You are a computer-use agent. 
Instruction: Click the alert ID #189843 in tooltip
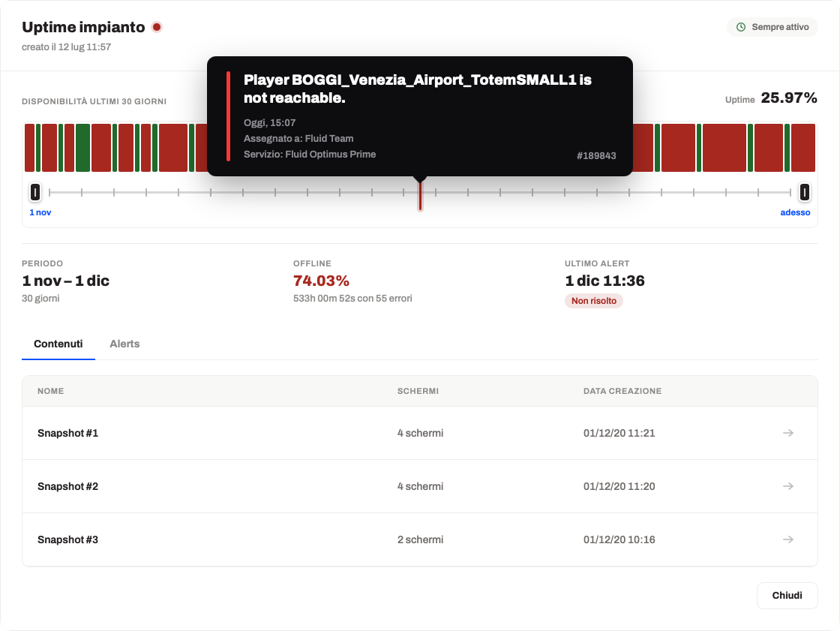(x=596, y=155)
